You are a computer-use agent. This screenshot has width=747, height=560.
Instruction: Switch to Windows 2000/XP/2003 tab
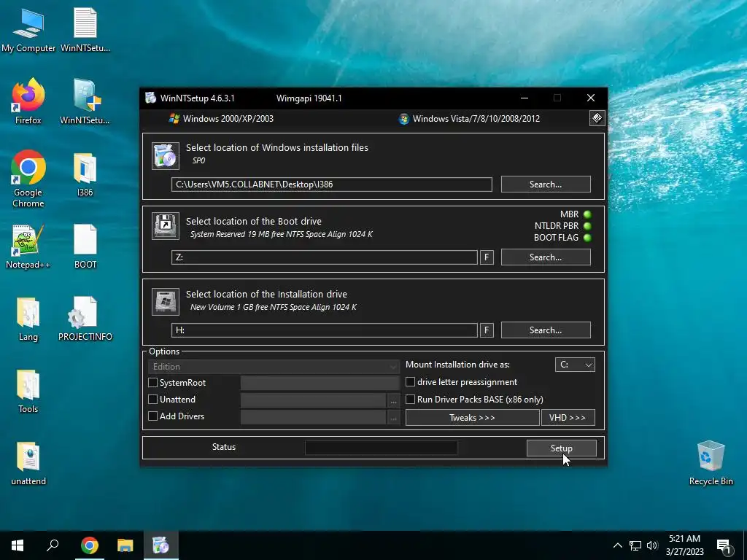tap(221, 119)
